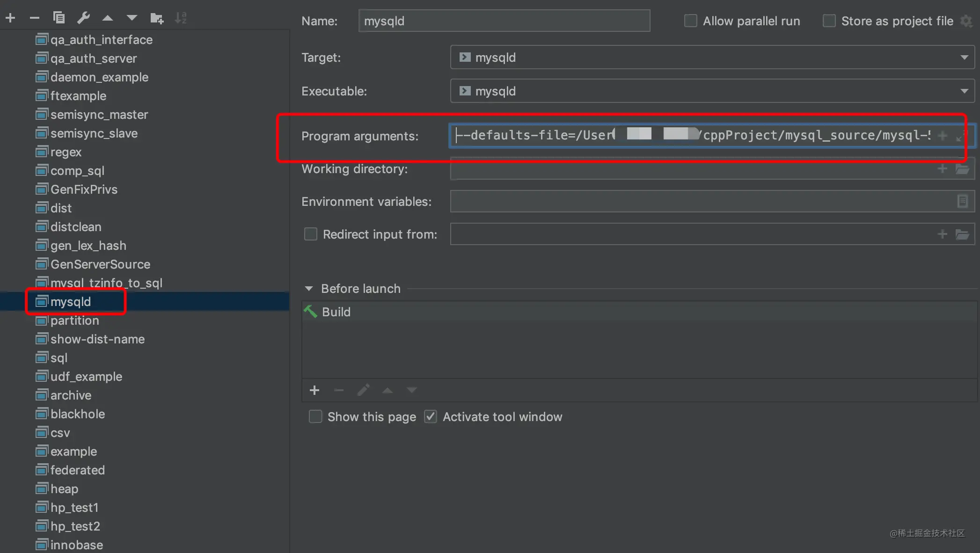
Task: Add a new run configuration
Action: [x=10, y=18]
